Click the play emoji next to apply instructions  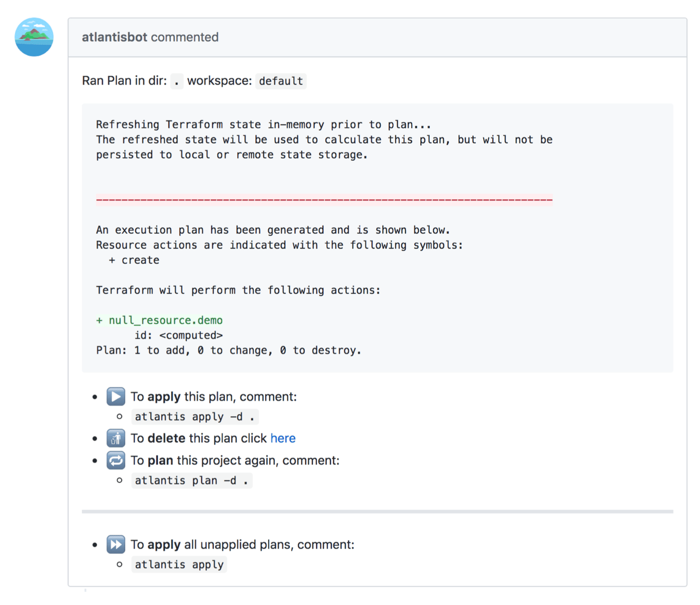116,396
